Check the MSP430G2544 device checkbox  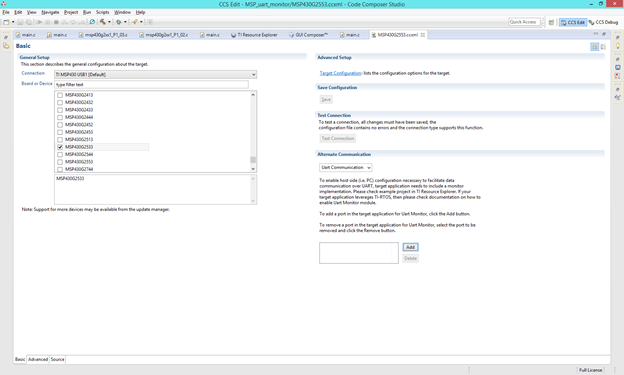60,154
